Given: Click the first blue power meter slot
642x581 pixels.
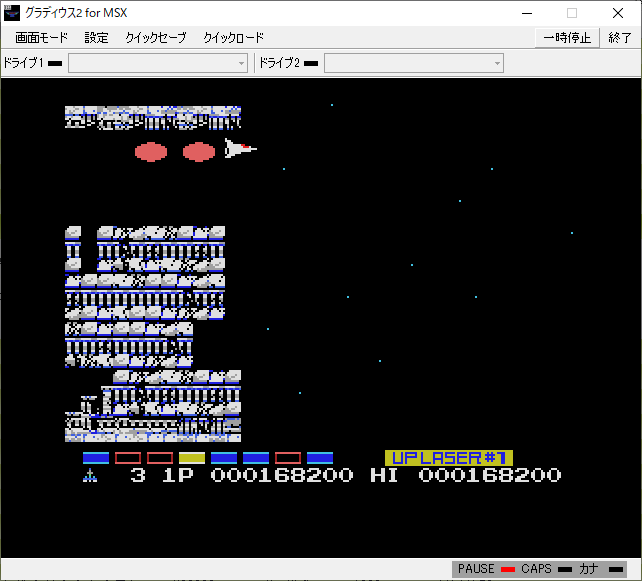Looking at the screenshot, I should coord(96,458).
